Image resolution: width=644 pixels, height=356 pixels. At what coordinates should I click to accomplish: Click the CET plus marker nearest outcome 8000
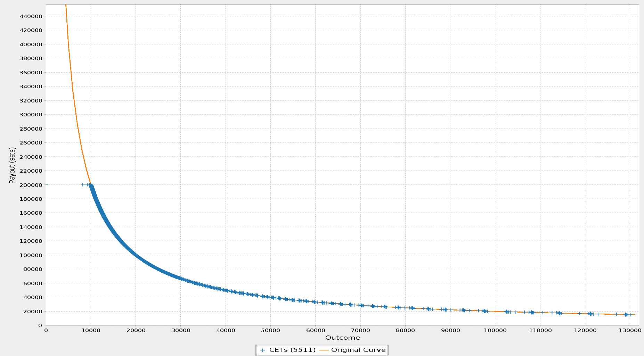(82, 185)
